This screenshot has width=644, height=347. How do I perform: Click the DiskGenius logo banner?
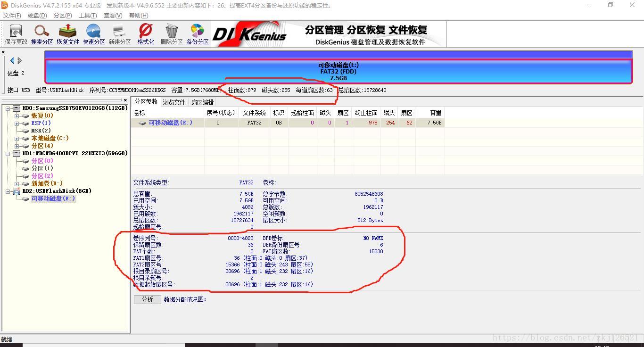pos(329,34)
